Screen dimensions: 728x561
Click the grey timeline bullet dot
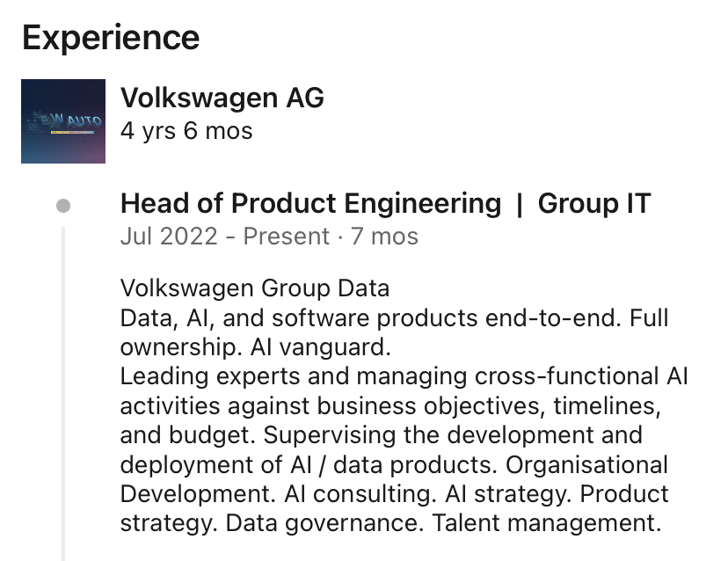tap(63, 206)
